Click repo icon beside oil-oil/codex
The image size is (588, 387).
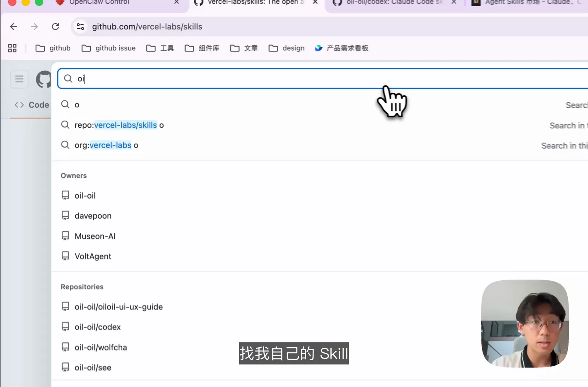[x=65, y=327]
